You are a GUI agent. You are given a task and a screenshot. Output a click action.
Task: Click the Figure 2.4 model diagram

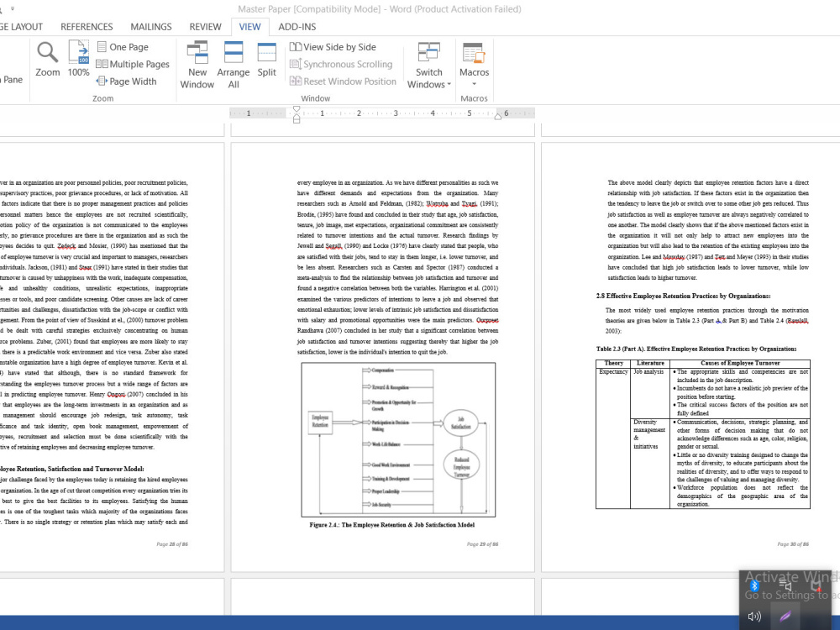click(x=398, y=439)
